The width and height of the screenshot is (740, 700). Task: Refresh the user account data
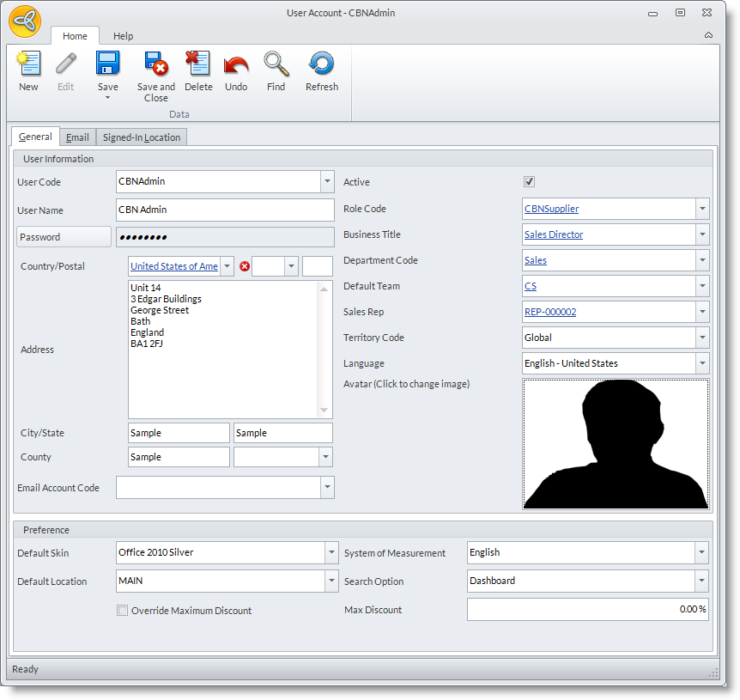(x=322, y=65)
